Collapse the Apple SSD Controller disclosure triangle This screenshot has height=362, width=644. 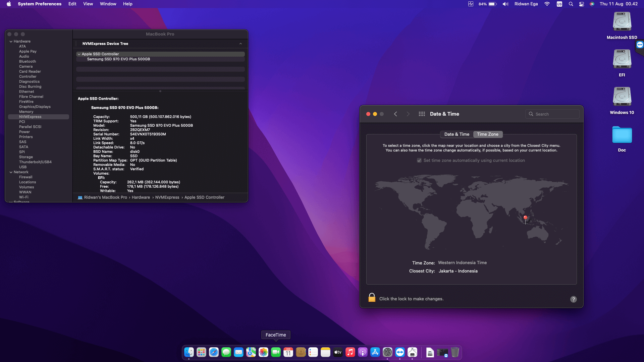pos(79,54)
